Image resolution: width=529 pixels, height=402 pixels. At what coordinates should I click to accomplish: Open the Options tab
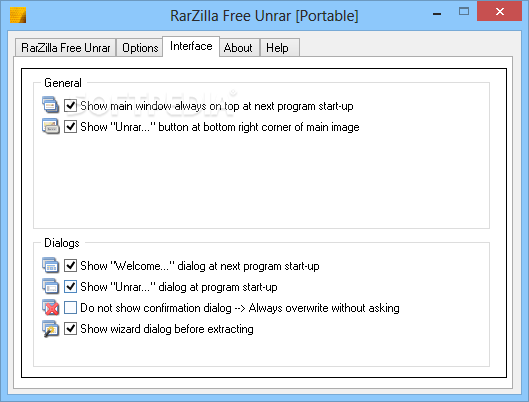coord(140,48)
